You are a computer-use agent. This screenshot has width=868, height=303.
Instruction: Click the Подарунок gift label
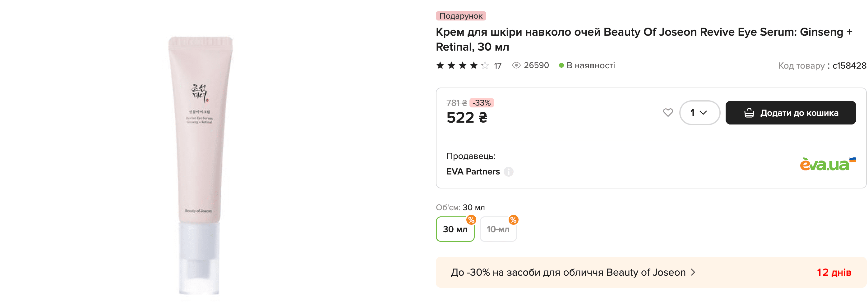click(461, 16)
